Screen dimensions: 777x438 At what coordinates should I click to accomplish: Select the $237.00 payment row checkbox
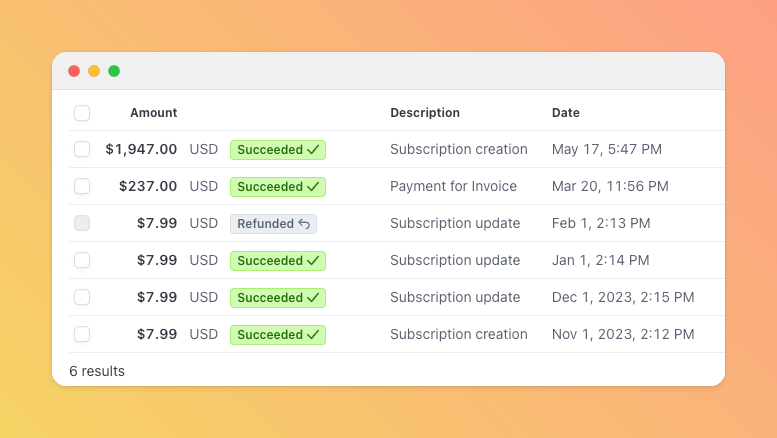click(82, 186)
